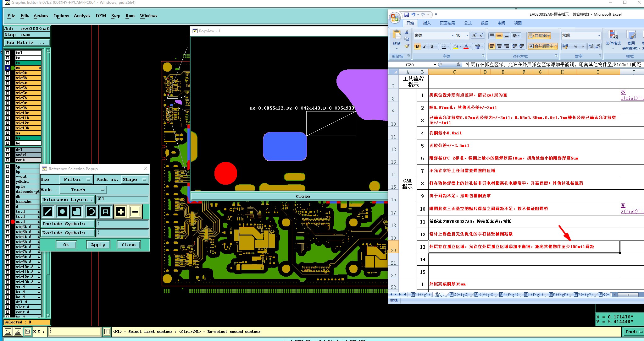Click Apply in Reference Selection Popup

tap(98, 245)
